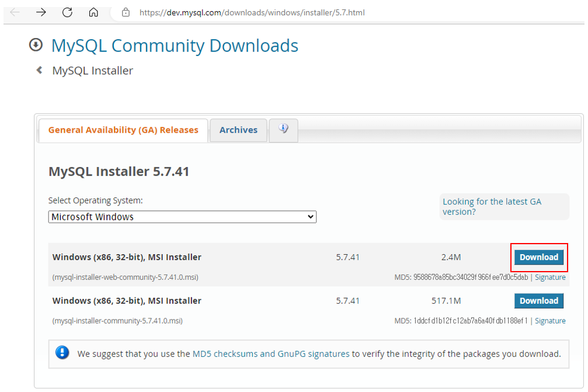This screenshot has width=588, height=392.
Task: Click the address bar URL field
Action: [x=252, y=12]
